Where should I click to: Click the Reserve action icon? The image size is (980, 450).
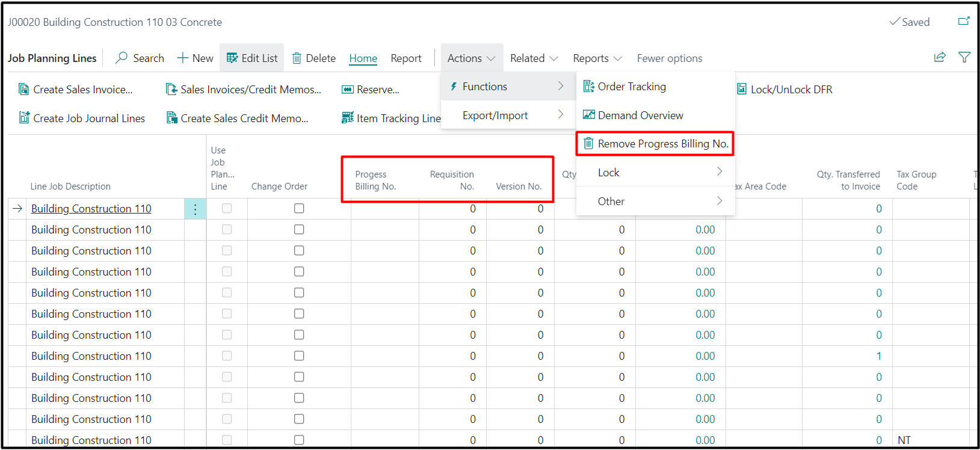347,90
